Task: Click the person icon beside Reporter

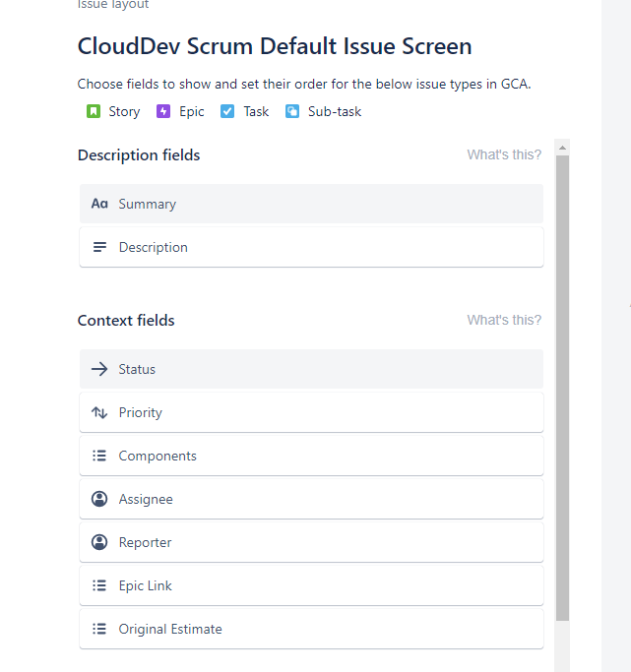Action: [99, 542]
